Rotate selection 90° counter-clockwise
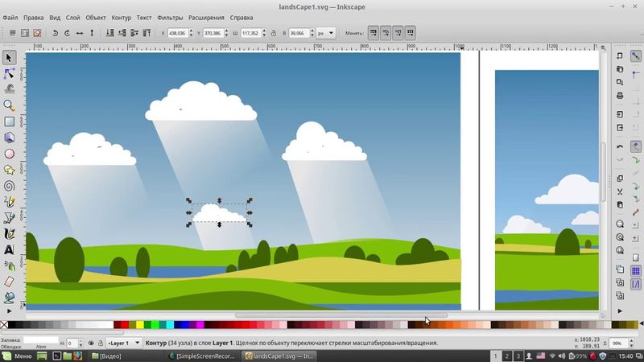Screen dimensions: 644x362 (x=55, y=33)
